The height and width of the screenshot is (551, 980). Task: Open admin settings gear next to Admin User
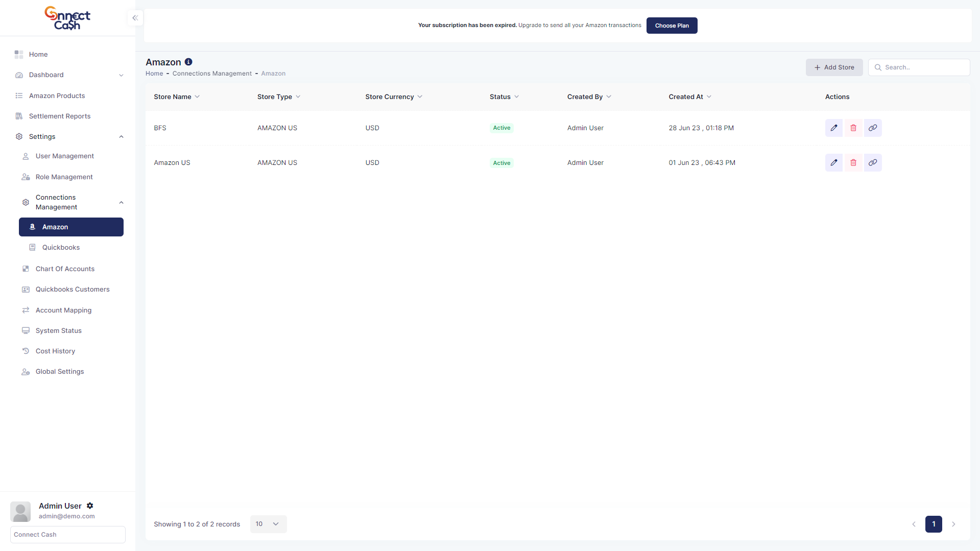(90, 506)
